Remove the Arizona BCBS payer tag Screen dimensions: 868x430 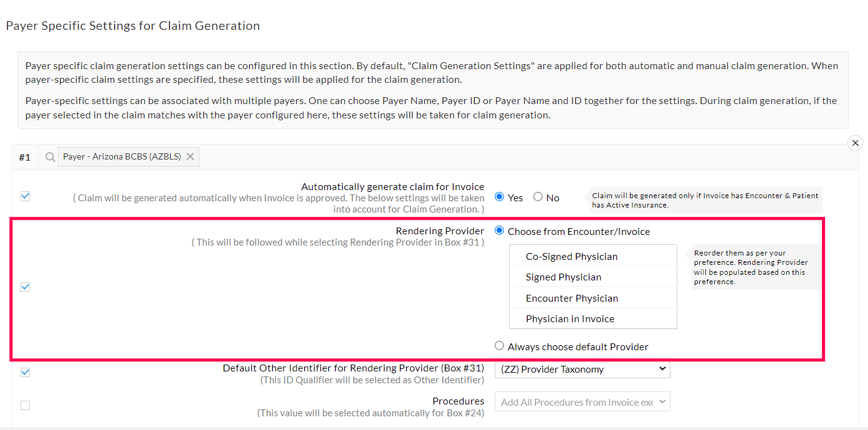click(191, 156)
